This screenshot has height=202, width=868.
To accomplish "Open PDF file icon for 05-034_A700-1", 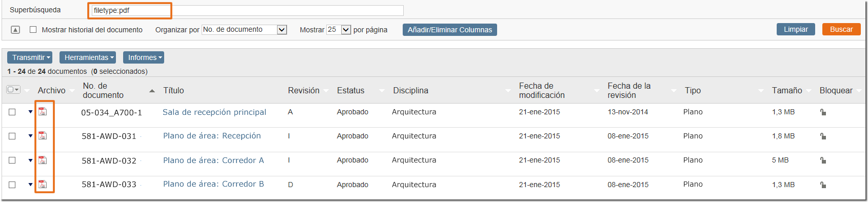I will 43,111.
